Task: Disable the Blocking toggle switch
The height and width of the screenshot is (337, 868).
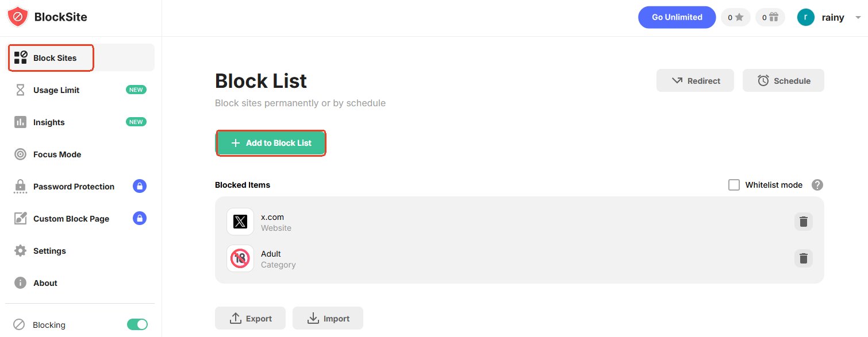Action: point(137,324)
